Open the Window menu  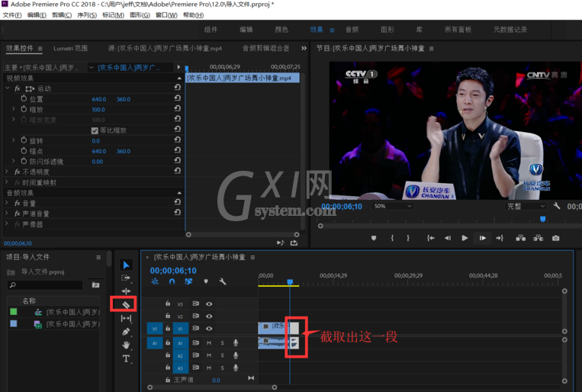166,14
